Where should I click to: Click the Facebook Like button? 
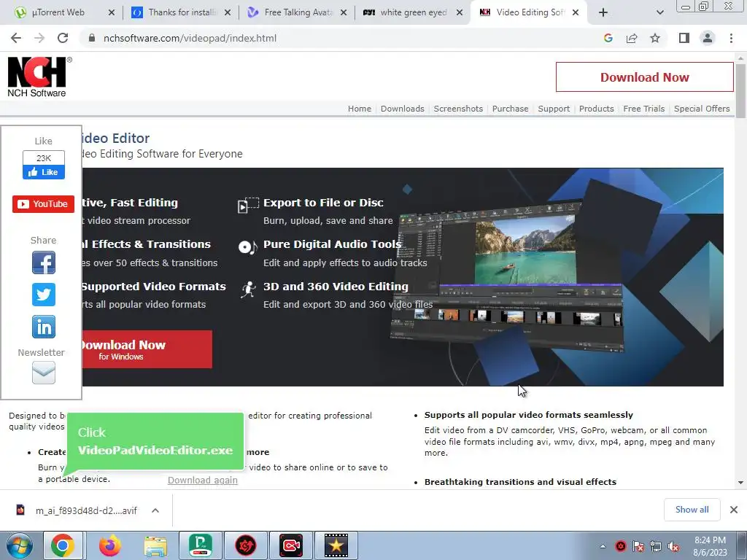[43, 172]
